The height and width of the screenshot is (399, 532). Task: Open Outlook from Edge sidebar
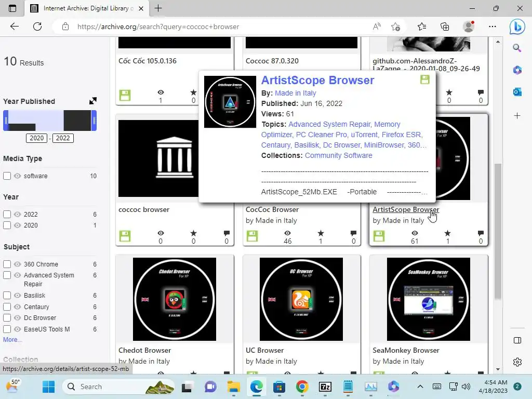pyautogui.click(x=517, y=91)
